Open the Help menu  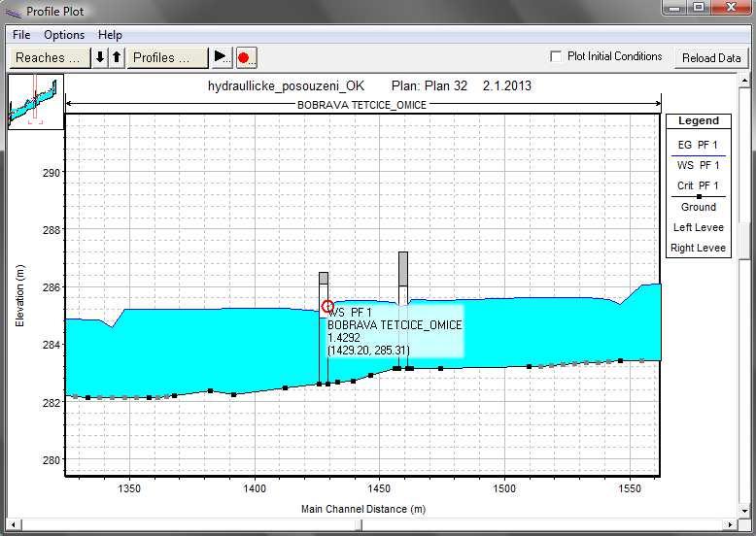pos(110,35)
